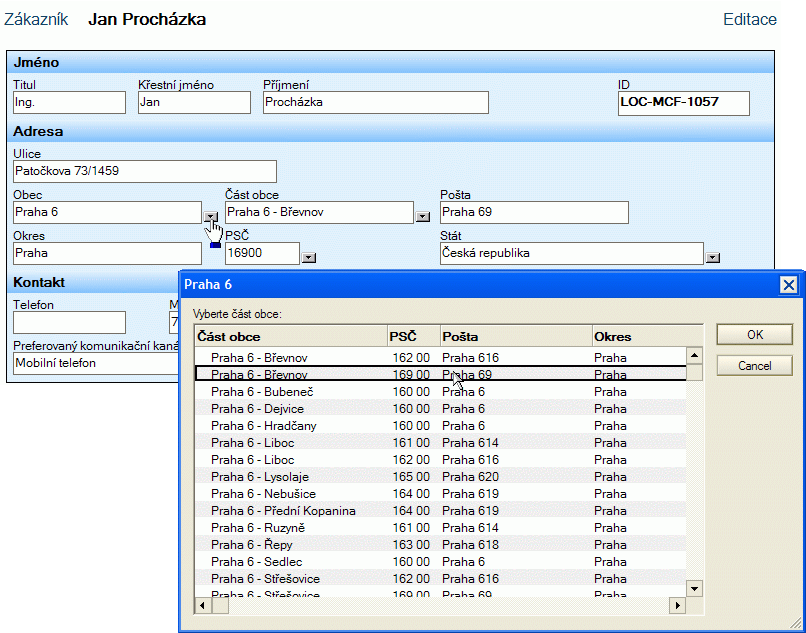Expand the Část obce dropdown
The width and height of the screenshot is (806, 633).
coord(422,216)
